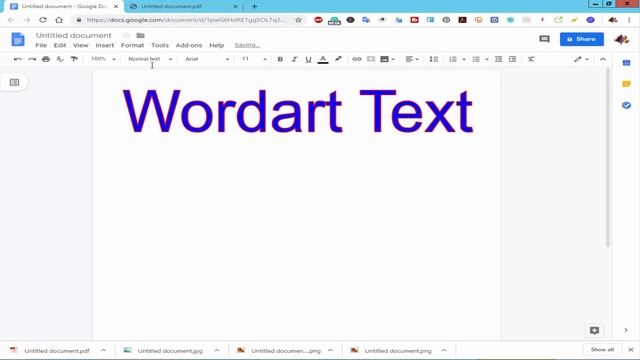This screenshot has width=640, height=360.
Task: Click the Explore button at bottom right
Action: click(x=594, y=331)
